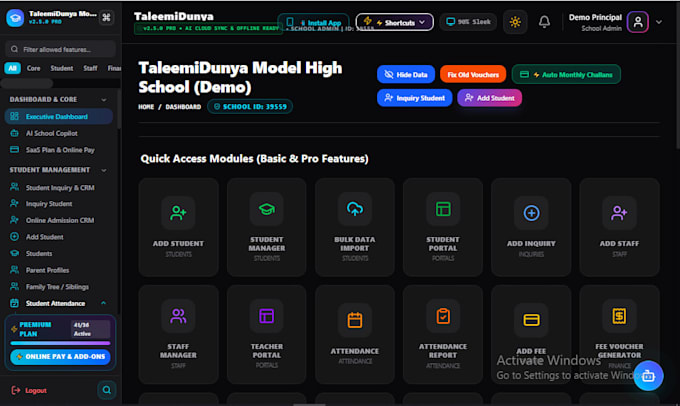This screenshot has width=680, height=406.
Task: Open the Add Student module card
Action: pos(178,227)
